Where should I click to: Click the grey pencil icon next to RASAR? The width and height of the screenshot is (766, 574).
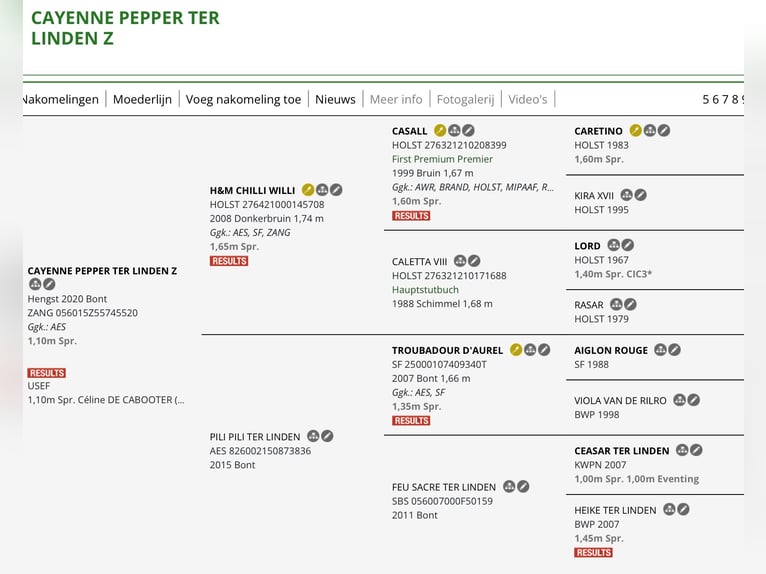(630, 305)
